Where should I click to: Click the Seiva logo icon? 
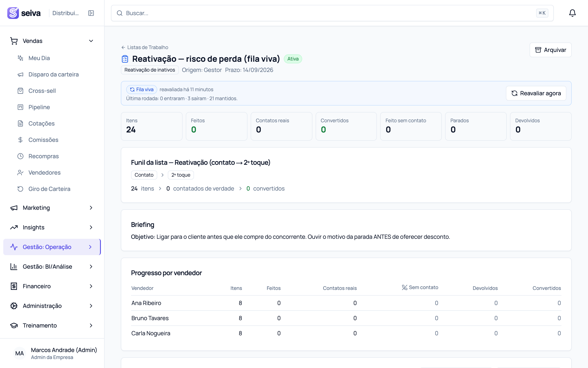tap(13, 13)
